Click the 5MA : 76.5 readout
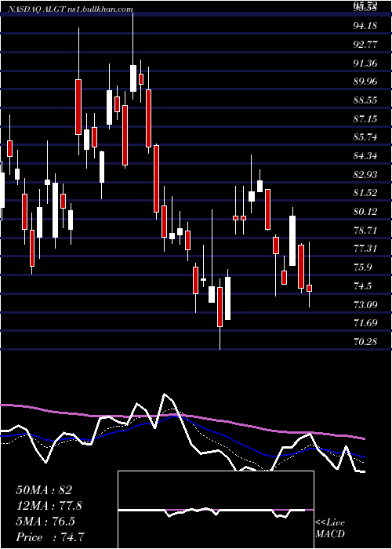392x549 pixels. pyautogui.click(x=45, y=522)
